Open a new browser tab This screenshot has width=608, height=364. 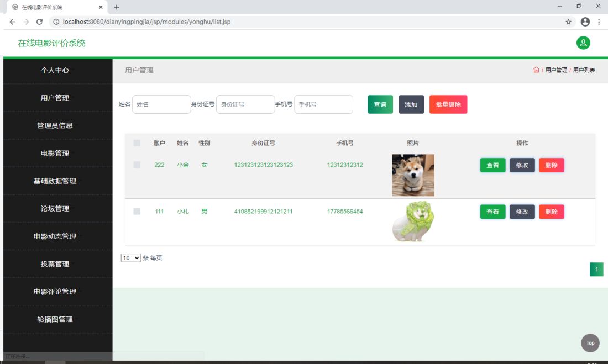(117, 7)
